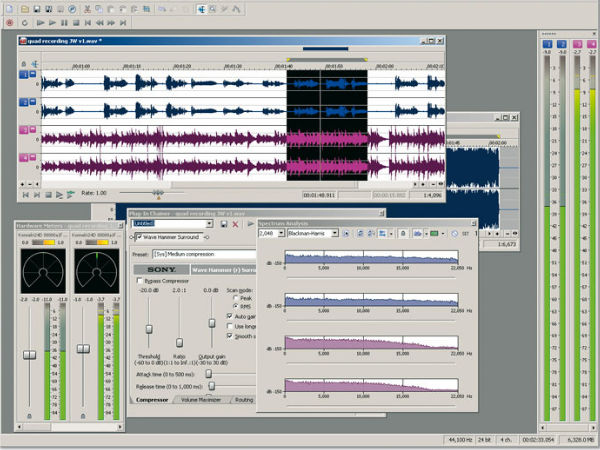Click the Threshold slider handle
600x450 pixels.
150,329
